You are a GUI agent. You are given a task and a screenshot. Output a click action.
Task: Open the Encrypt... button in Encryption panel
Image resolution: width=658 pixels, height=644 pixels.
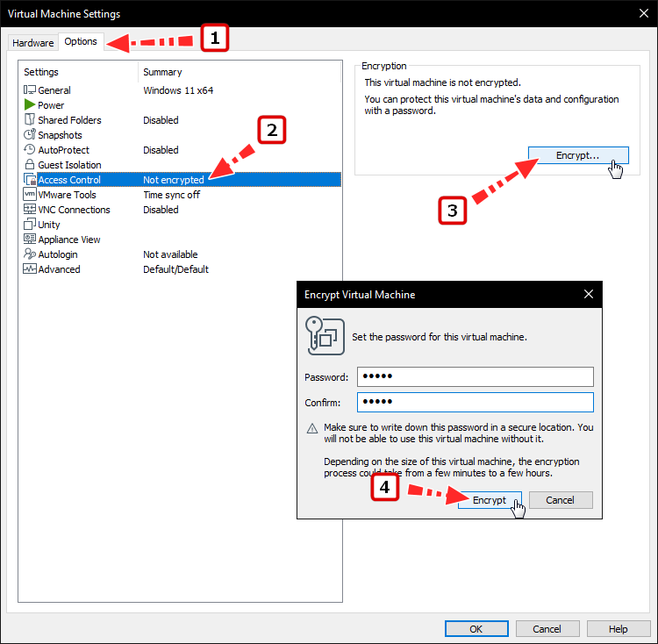pos(578,155)
